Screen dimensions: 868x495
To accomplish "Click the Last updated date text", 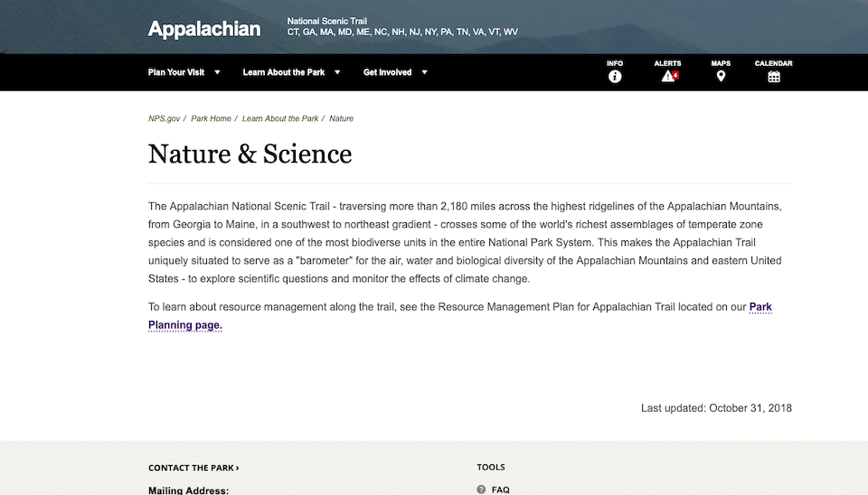I will click(716, 408).
